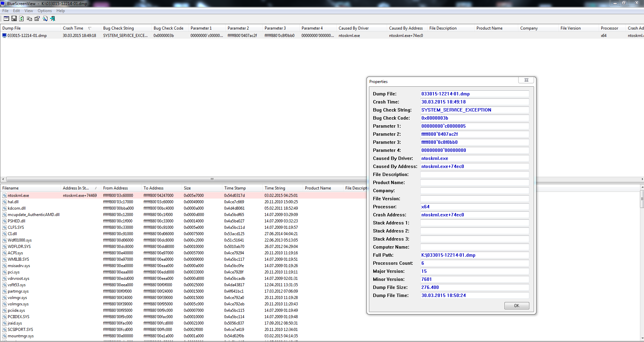Click the Save (floppy disk) toolbar icon
Image resolution: width=644 pixels, height=342 pixels.
click(14, 19)
